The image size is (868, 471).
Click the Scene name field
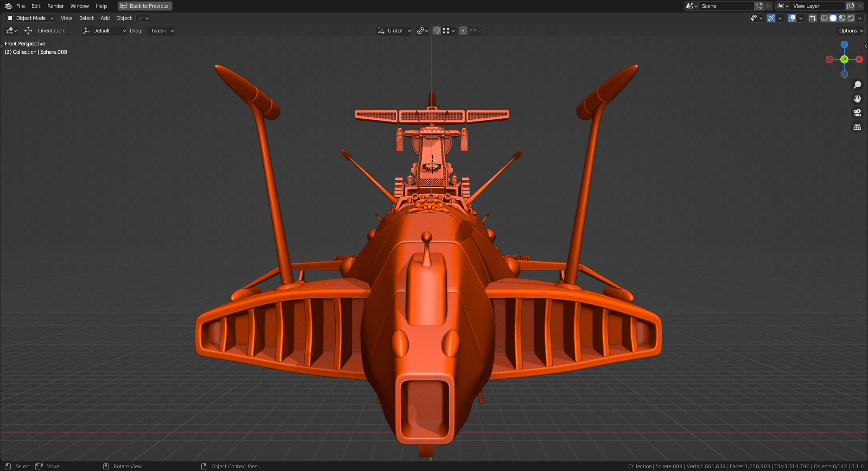726,6
